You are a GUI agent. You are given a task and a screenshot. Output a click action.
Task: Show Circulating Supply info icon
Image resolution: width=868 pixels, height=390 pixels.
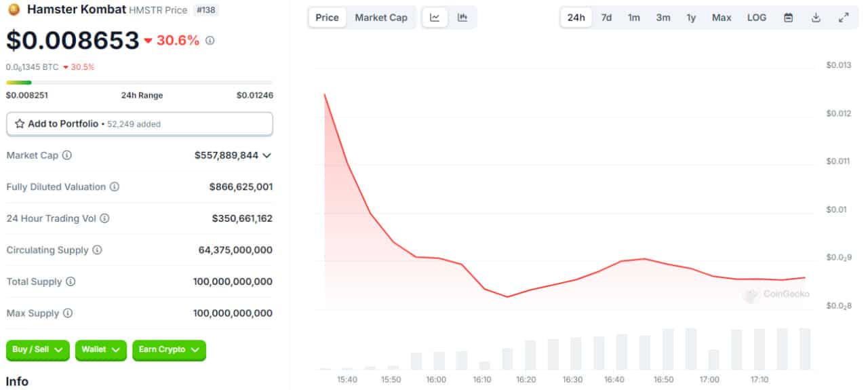point(97,250)
